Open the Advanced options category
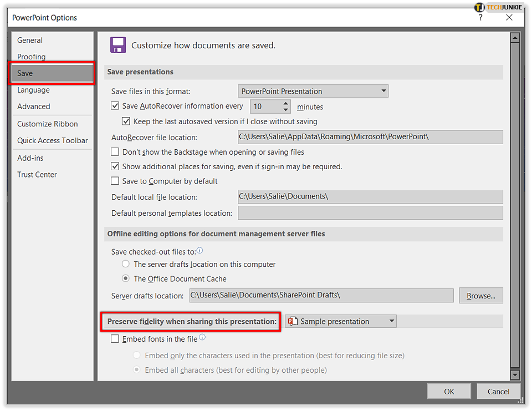This screenshot has height=411, width=532. (34, 106)
